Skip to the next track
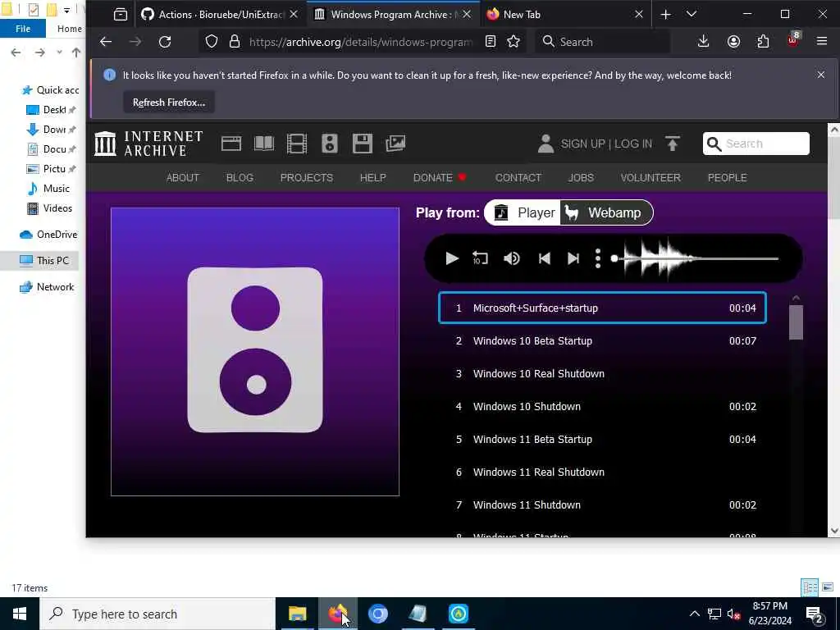840x630 pixels. tap(573, 258)
